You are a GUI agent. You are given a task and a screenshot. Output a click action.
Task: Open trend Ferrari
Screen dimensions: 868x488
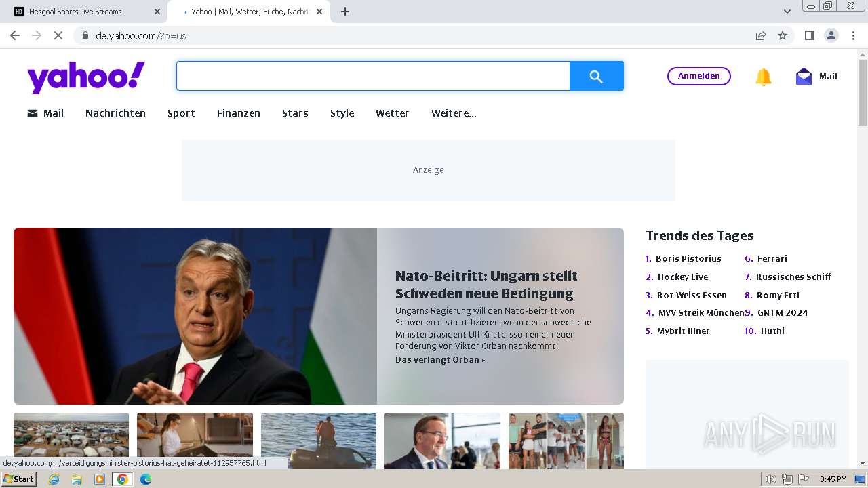click(x=772, y=258)
